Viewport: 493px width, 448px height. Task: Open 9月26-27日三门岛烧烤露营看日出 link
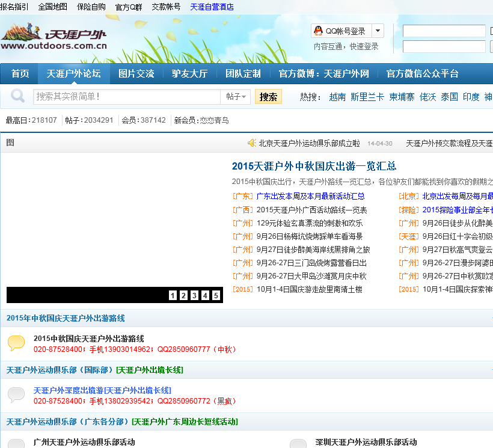[x=311, y=263]
